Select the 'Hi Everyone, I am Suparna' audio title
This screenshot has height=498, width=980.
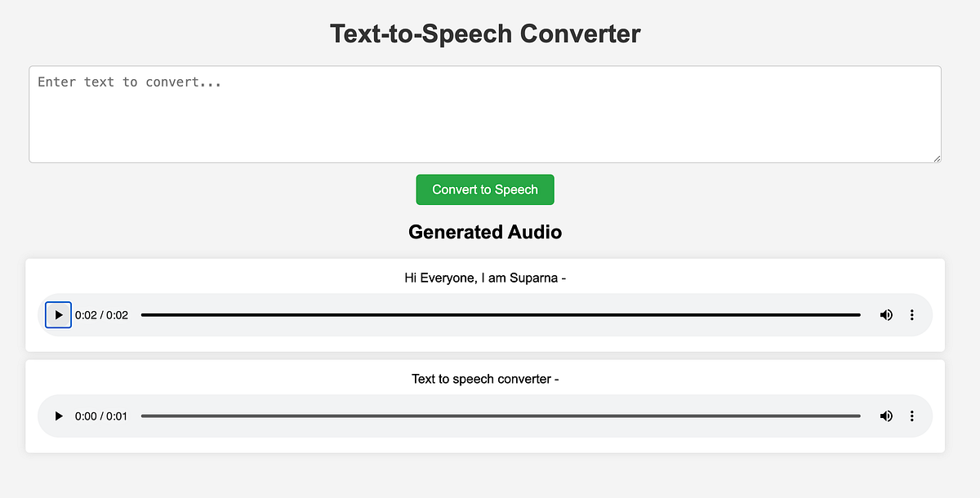click(484, 278)
